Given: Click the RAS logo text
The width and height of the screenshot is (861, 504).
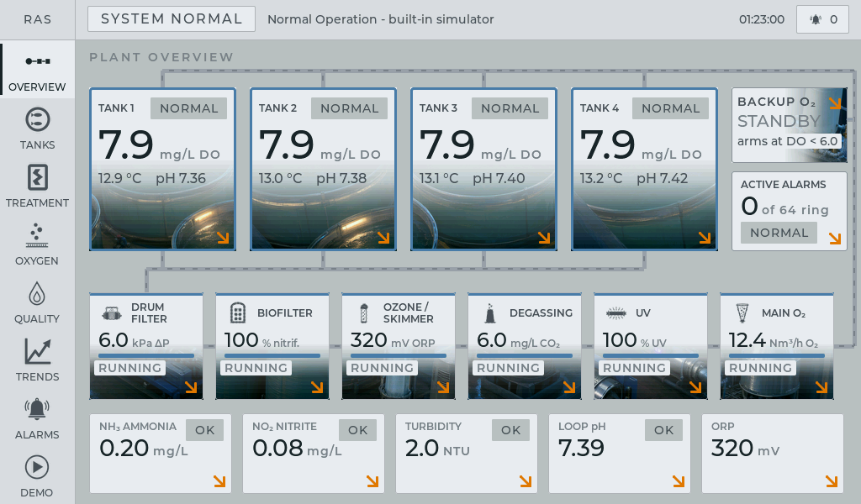Looking at the screenshot, I should pyautogui.click(x=37, y=20).
